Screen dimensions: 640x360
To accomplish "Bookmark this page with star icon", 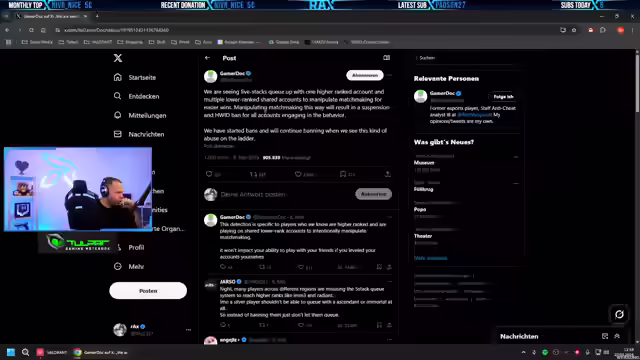I will tap(574, 30).
